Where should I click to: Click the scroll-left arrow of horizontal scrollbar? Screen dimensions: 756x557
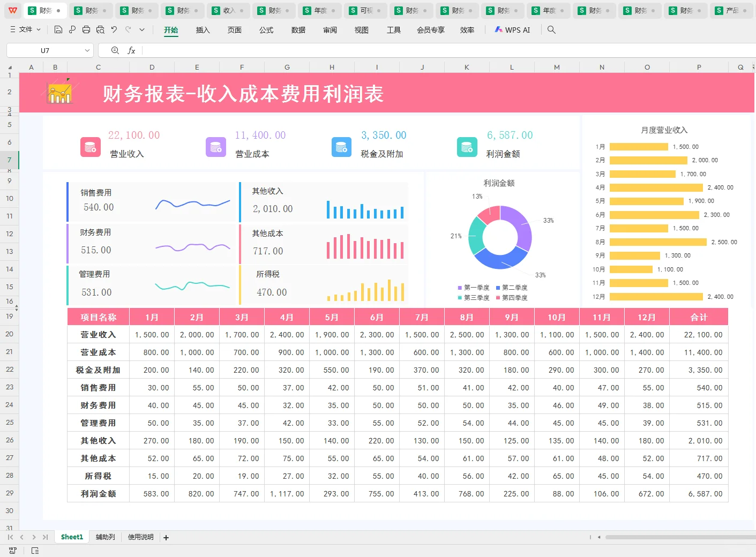[599, 537]
